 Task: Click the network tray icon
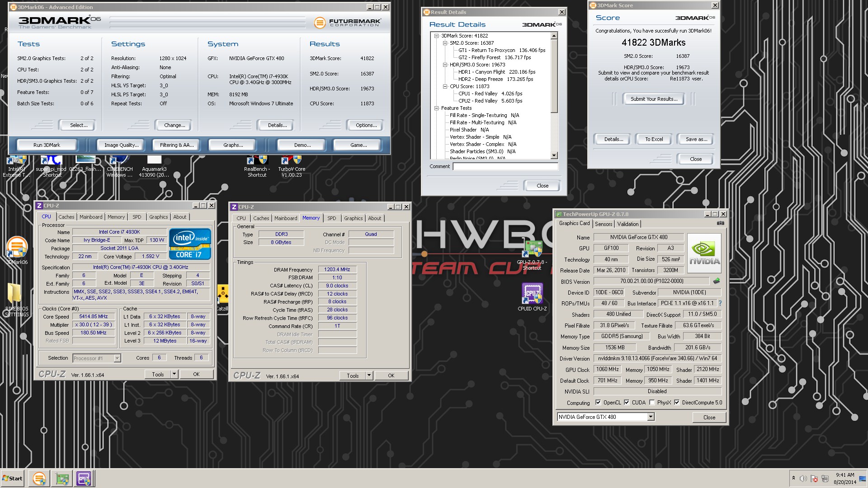[825, 479]
